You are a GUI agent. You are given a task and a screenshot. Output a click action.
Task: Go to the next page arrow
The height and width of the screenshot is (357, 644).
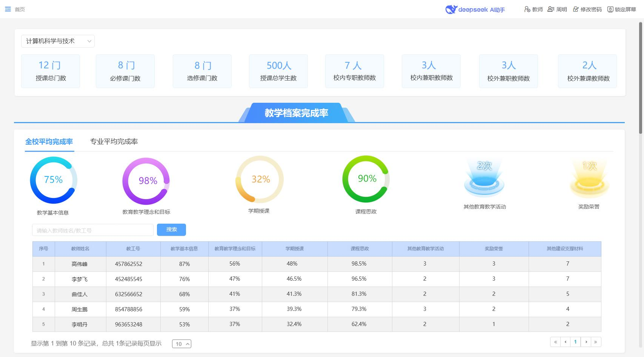pyautogui.click(x=586, y=342)
